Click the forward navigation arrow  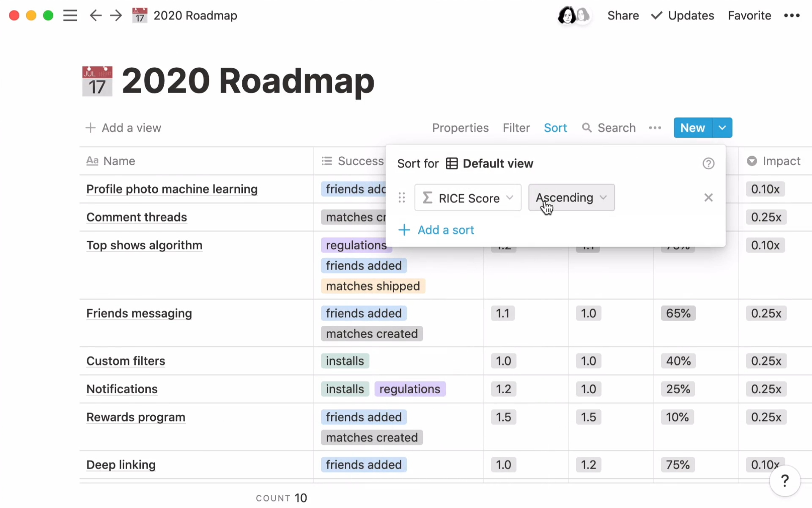[x=115, y=15]
